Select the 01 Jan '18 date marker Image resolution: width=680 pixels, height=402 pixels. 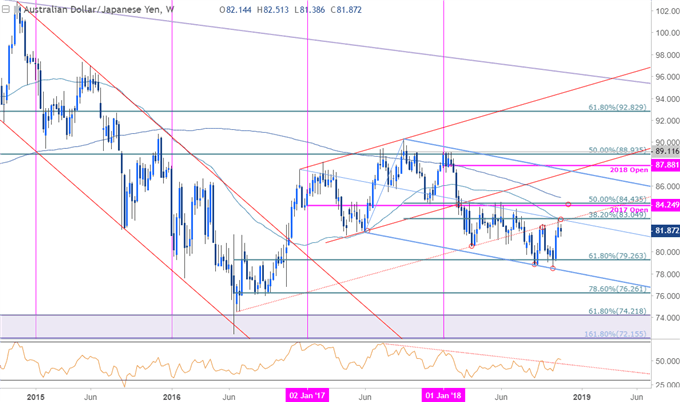coord(443,395)
